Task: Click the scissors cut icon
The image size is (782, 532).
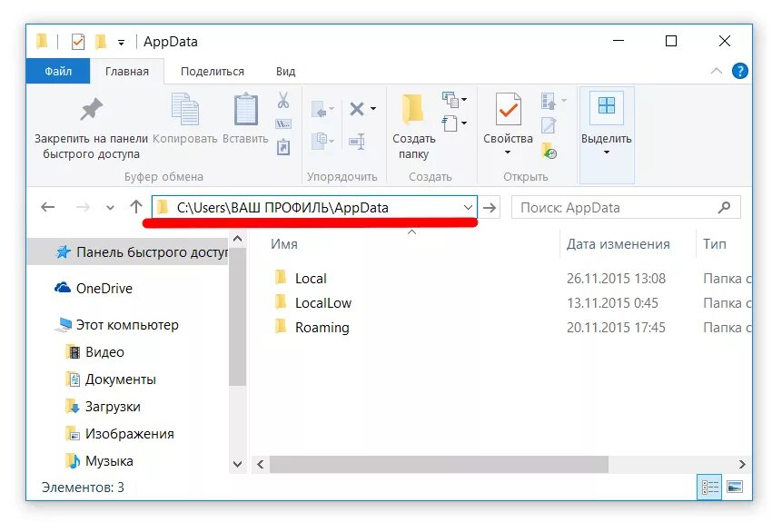Action: point(283,100)
